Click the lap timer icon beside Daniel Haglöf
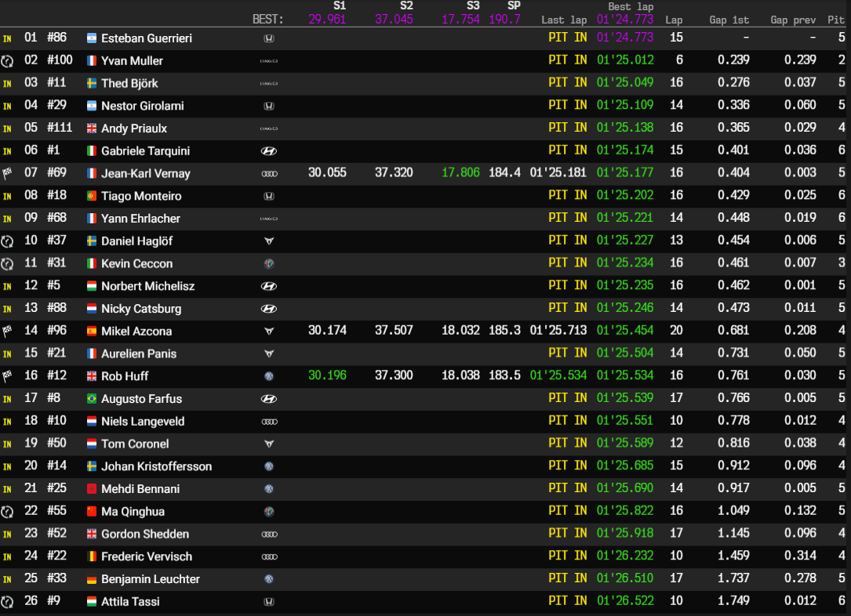 (8, 240)
